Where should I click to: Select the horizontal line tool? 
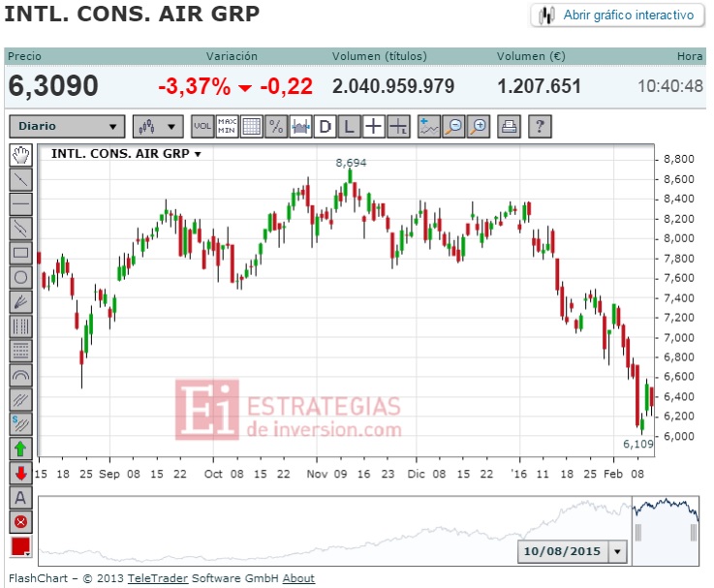click(x=20, y=204)
